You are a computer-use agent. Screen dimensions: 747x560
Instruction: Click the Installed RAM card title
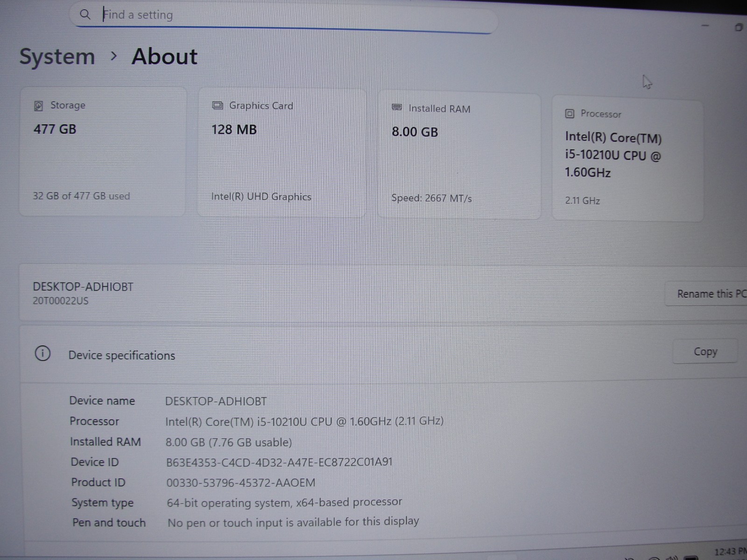point(439,109)
